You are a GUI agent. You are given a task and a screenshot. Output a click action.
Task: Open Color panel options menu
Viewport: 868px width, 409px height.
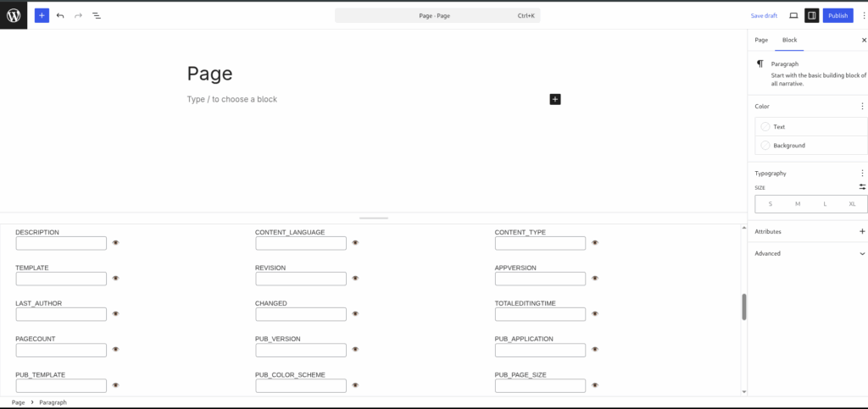click(x=862, y=106)
